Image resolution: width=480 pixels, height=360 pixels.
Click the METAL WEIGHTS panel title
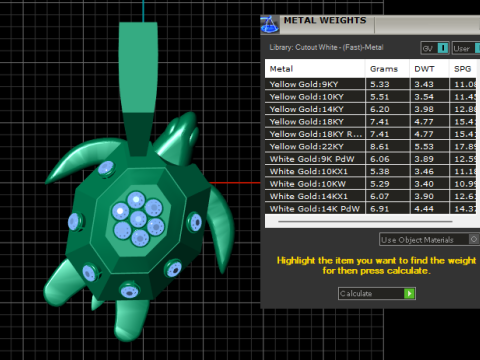coord(325,20)
